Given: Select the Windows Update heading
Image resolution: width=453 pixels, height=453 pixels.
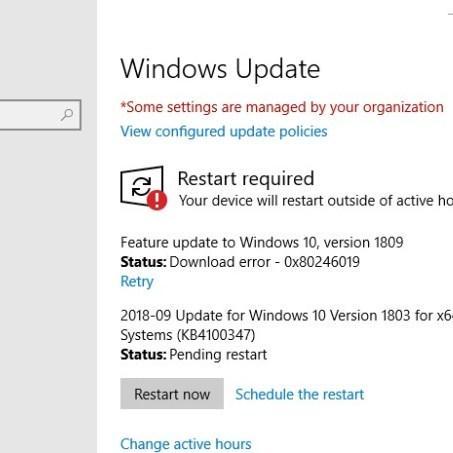Looking at the screenshot, I should point(220,69).
